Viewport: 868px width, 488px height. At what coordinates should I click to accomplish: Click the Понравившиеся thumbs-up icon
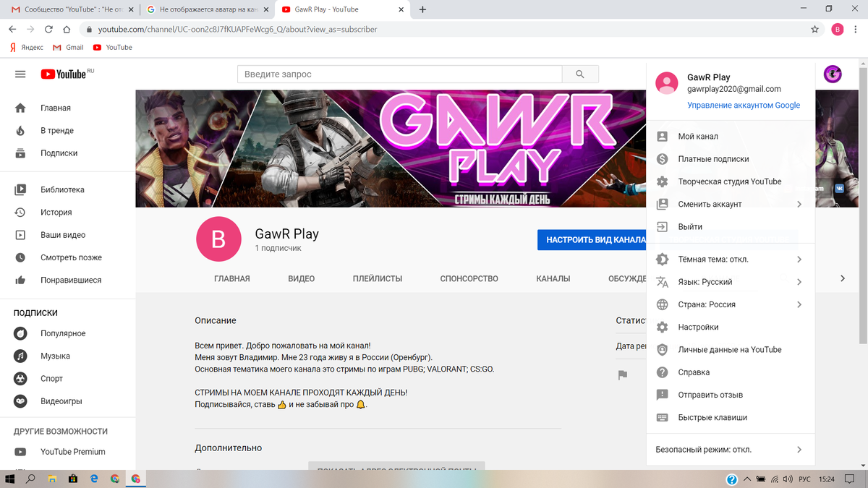[20, 280]
